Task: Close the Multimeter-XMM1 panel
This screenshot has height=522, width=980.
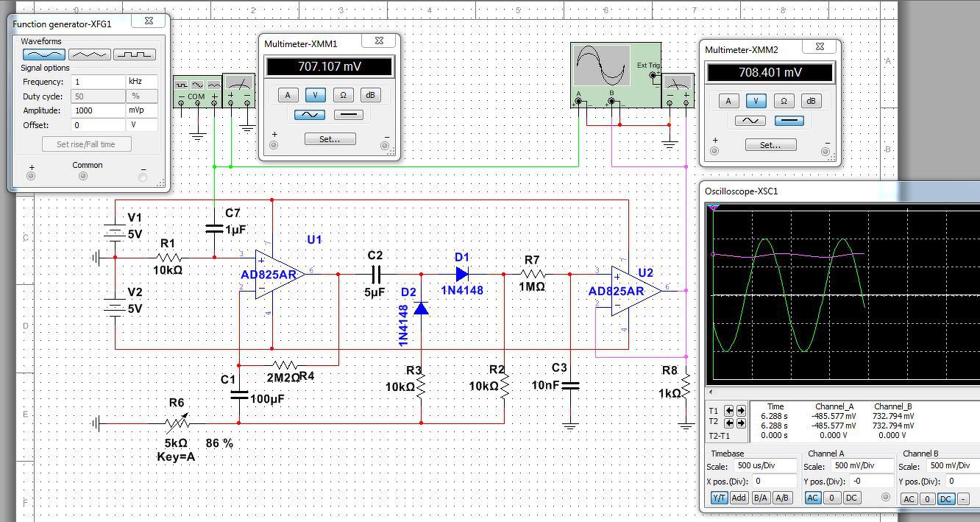Action: [379, 41]
